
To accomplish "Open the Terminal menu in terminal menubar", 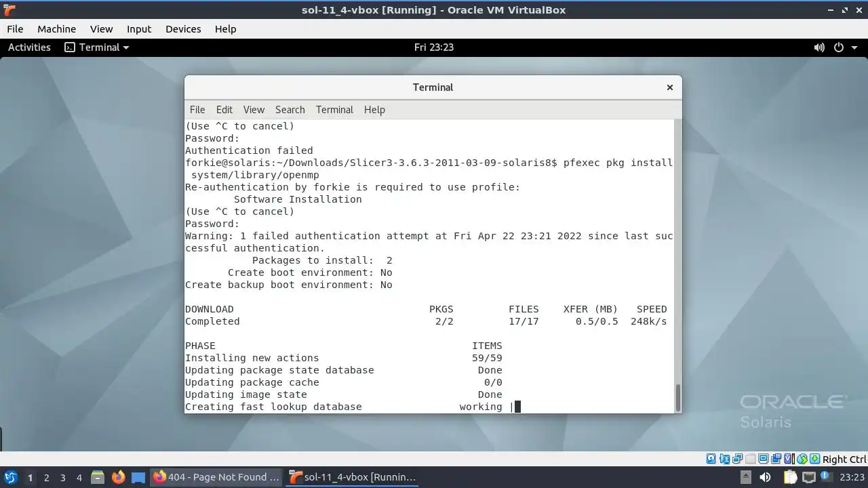I will (x=334, y=110).
